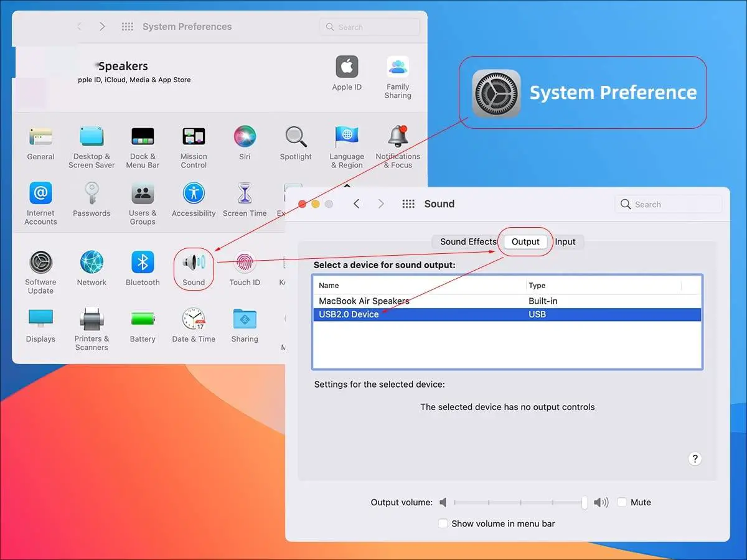Select the Input tab

tap(565, 241)
